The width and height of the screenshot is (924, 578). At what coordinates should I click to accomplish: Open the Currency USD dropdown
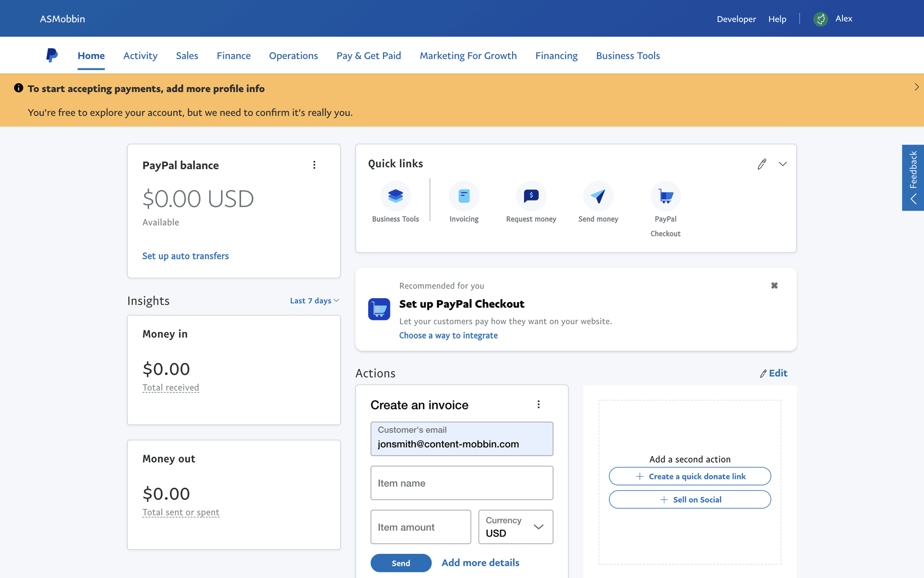[515, 527]
